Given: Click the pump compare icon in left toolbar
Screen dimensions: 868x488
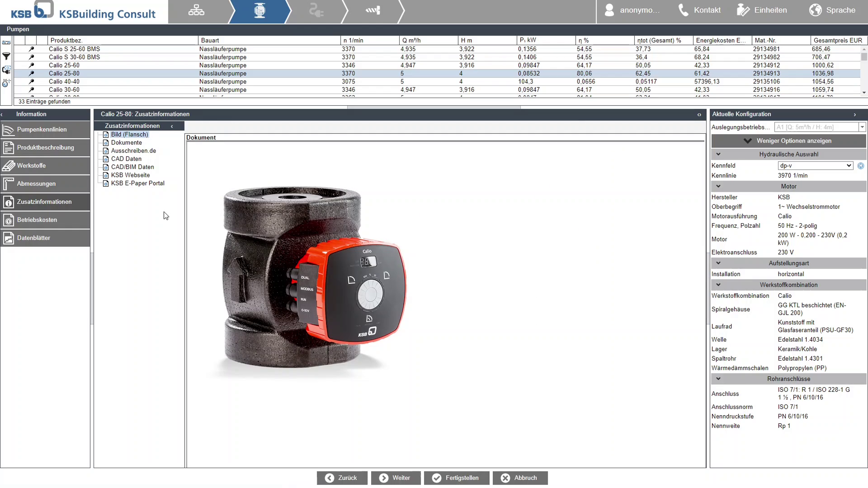Looking at the screenshot, I should pos(6,70).
